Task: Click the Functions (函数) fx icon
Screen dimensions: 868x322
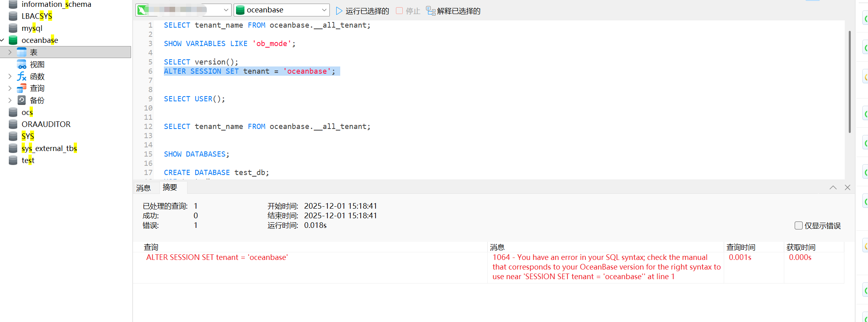Action: [x=22, y=76]
